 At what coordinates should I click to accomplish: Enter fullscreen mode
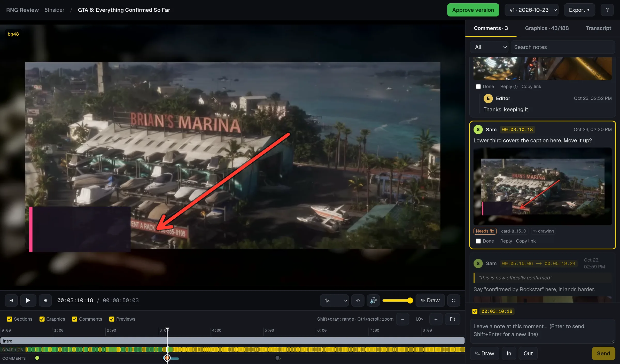[454, 300]
